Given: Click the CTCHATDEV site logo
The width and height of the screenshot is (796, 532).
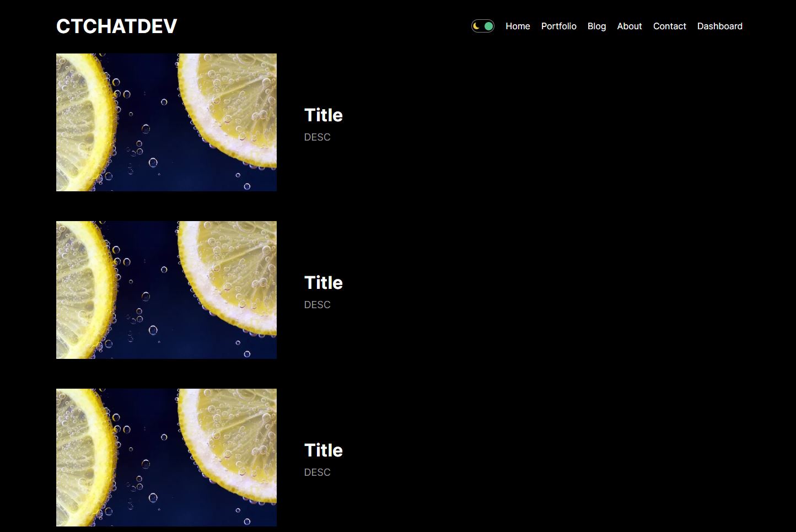Looking at the screenshot, I should (116, 25).
